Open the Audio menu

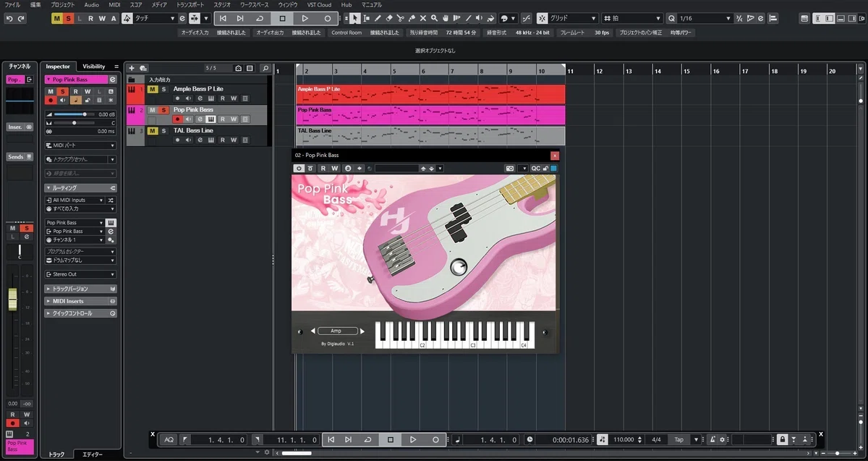pyautogui.click(x=91, y=4)
